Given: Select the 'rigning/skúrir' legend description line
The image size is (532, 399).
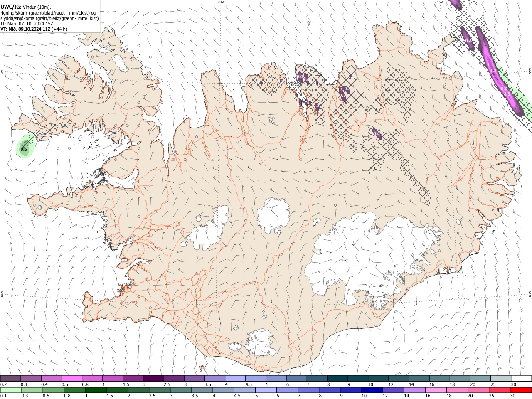Looking at the screenshot, I should (48, 13).
